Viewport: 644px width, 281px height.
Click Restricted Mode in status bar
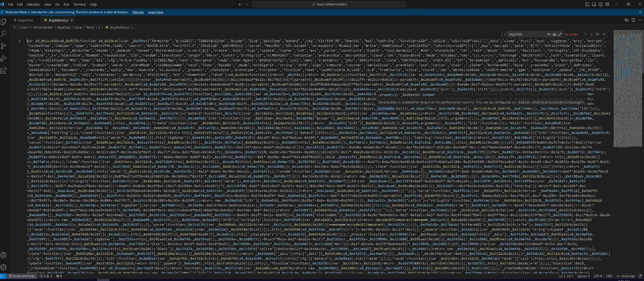pyautogui.click(x=22, y=276)
